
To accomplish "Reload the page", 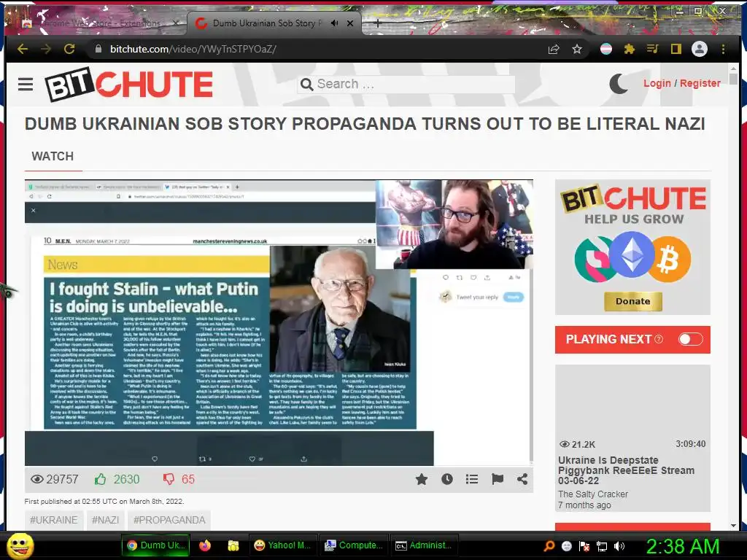I will tap(69, 49).
